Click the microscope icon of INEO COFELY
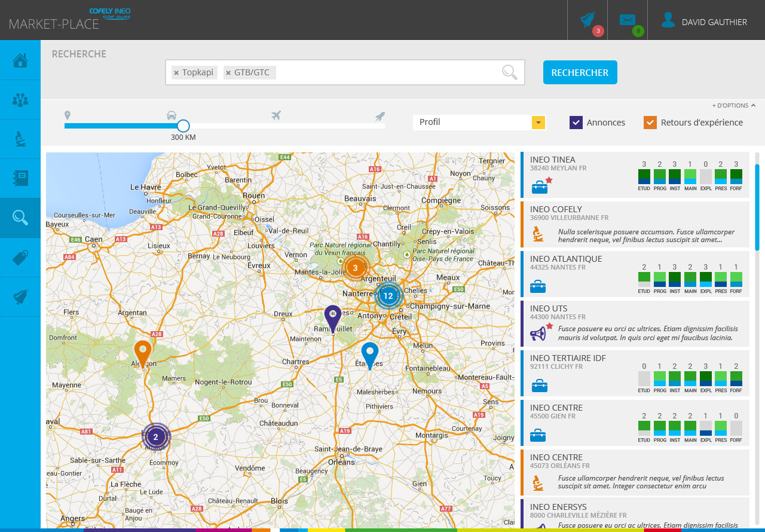The width and height of the screenshot is (765, 532). 538,234
